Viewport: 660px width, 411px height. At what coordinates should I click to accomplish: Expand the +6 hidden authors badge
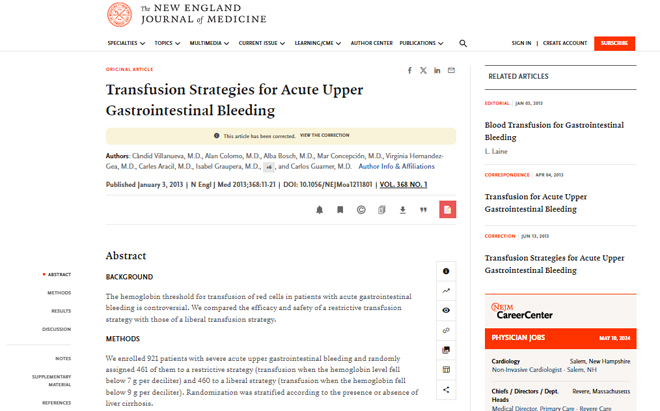tap(269, 167)
